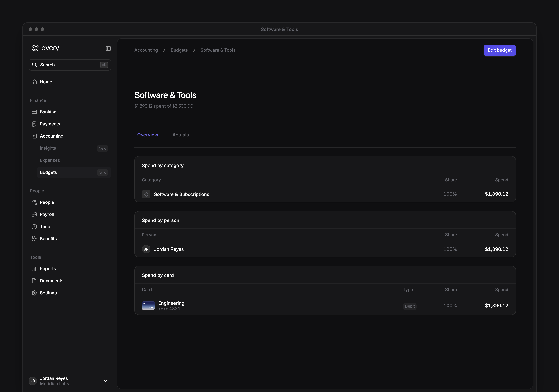Click the Engineering Visa card thumbnail
The height and width of the screenshot is (392, 559).
point(148,306)
